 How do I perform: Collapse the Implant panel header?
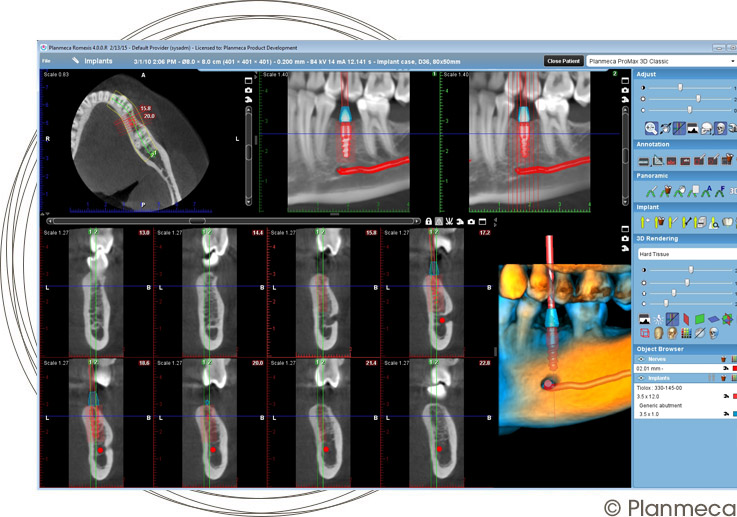pos(685,207)
